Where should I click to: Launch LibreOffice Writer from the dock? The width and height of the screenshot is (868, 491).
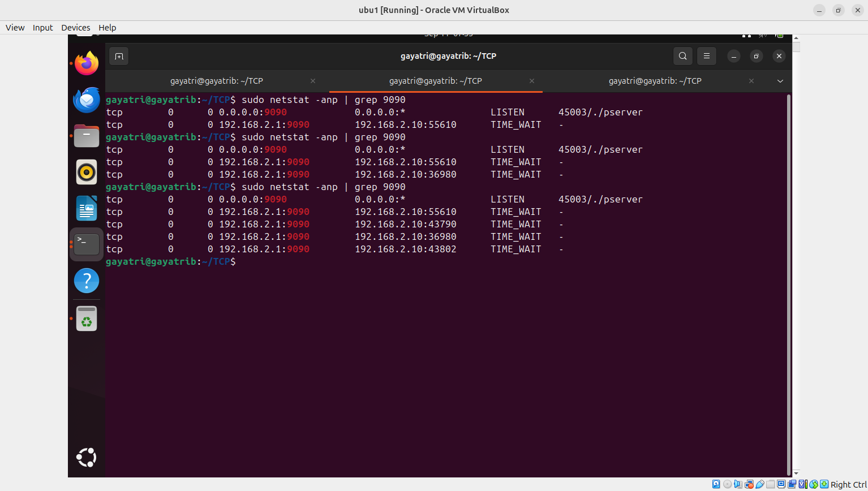pos(87,209)
